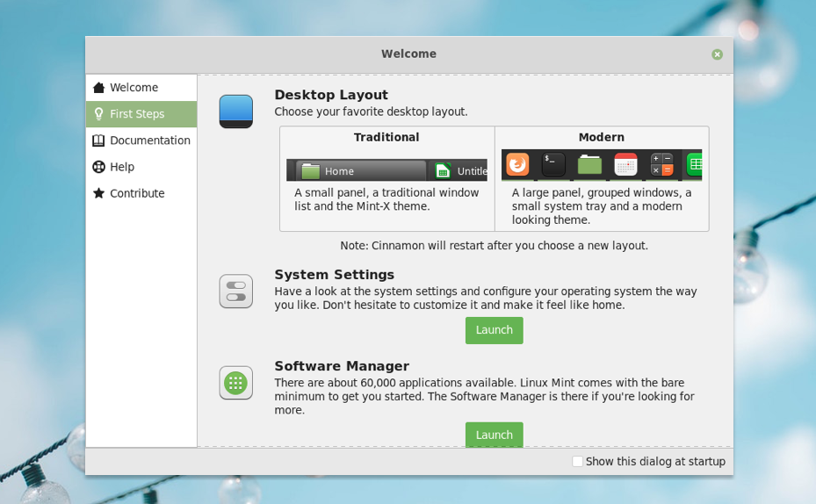Click the lightbulb icon beside First Steps
Viewport: 816px width, 504px height.
click(98, 114)
